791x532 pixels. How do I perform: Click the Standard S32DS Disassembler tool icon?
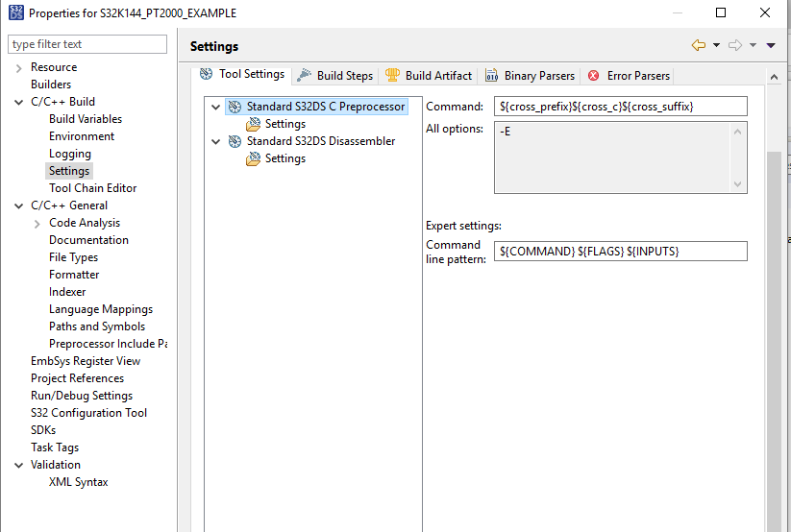[235, 141]
